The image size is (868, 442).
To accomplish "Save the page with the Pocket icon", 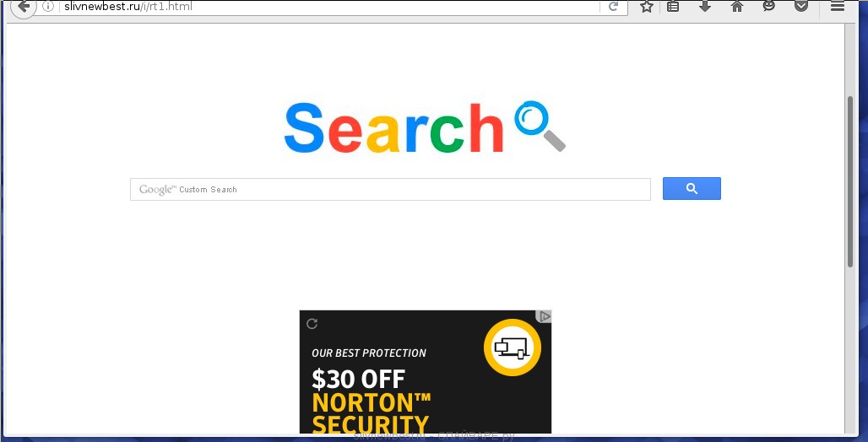I will [801, 6].
